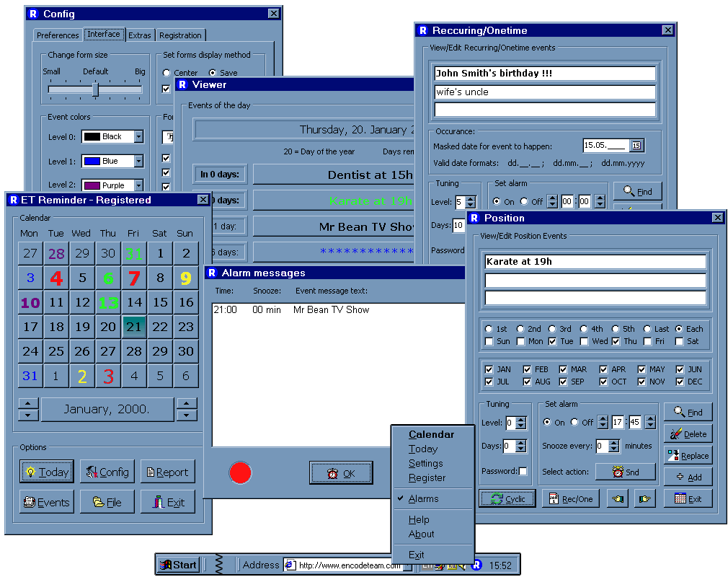This screenshot has height=577, width=728.
Task: Click Exit in ET Reminder options
Action: coord(168,502)
